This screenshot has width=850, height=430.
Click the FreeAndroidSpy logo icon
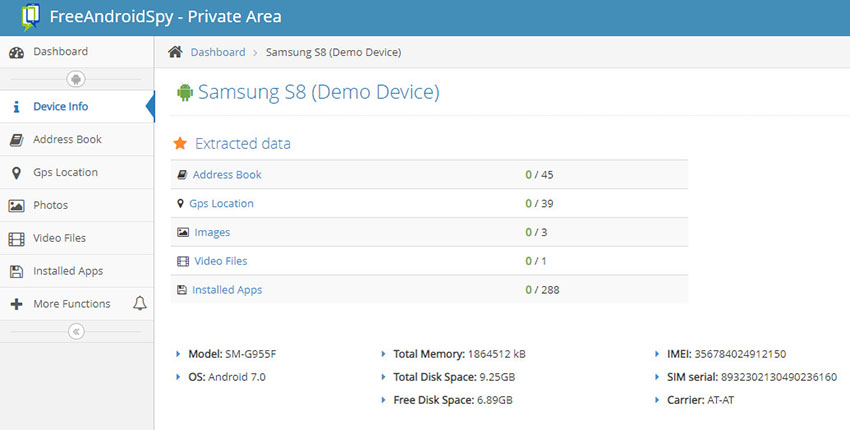pos(30,17)
